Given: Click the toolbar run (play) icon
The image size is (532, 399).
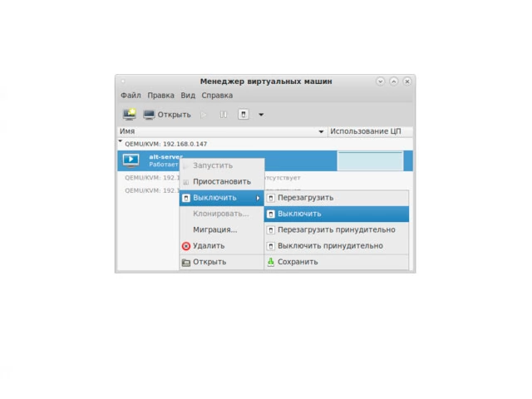Looking at the screenshot, I should [204, 115].
